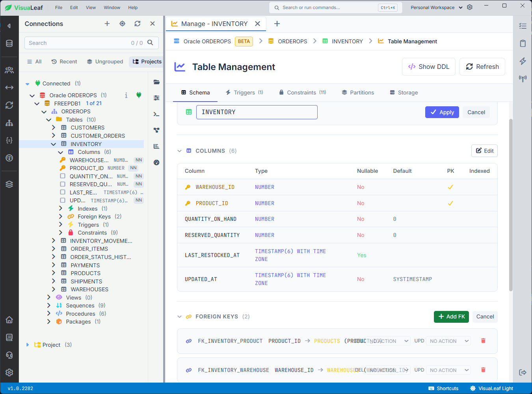Switch to the Storage tab
Screen dimensions: 532x394
404,92
